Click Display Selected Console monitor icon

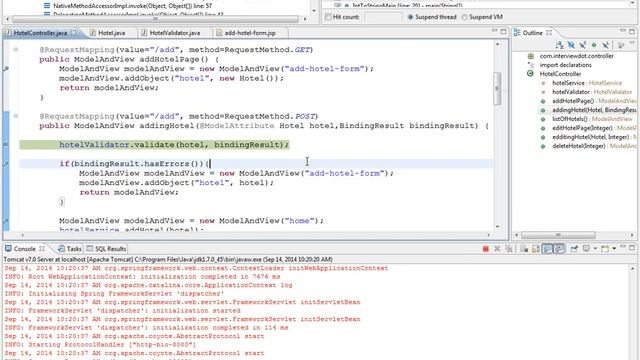[586, 249]
